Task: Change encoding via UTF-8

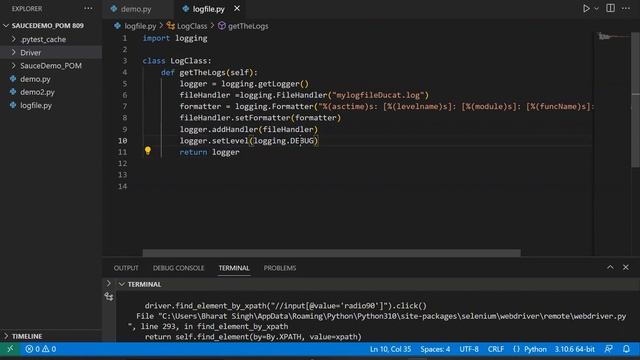Action: pyautogui.click(x=469, y=349)
